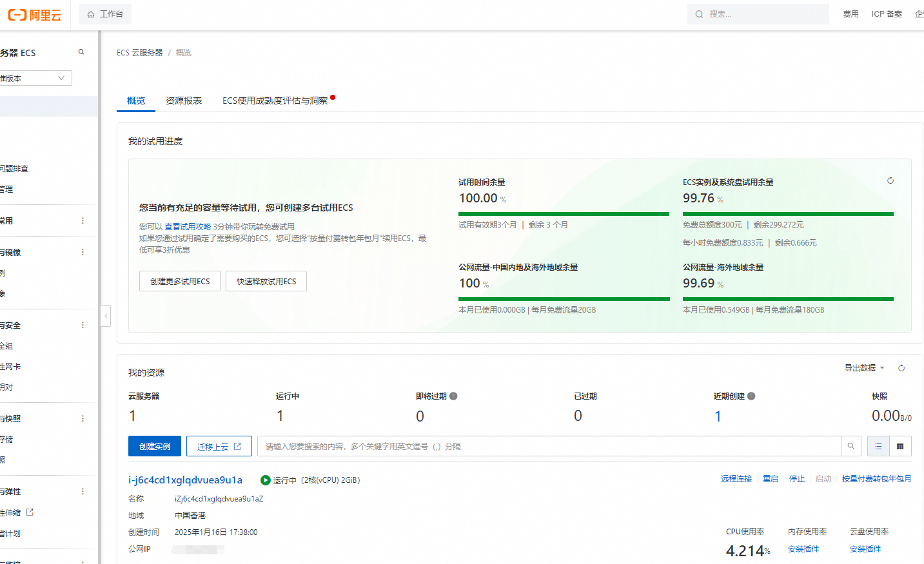This screenshot has width=924, height=564.
Task: Click 快速释放试用ECS button
Action: point(266,281)
